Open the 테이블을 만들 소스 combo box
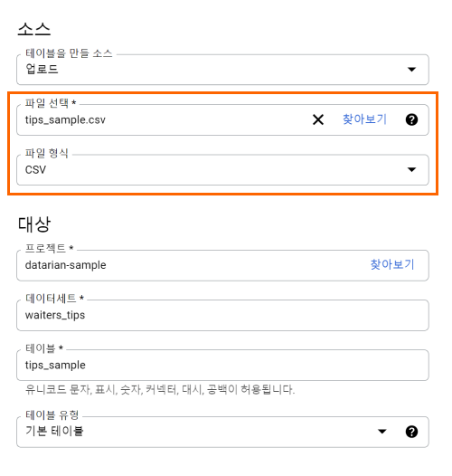Image resolution: width=452 pixels, height=476 pixels. tap(222, 70)
